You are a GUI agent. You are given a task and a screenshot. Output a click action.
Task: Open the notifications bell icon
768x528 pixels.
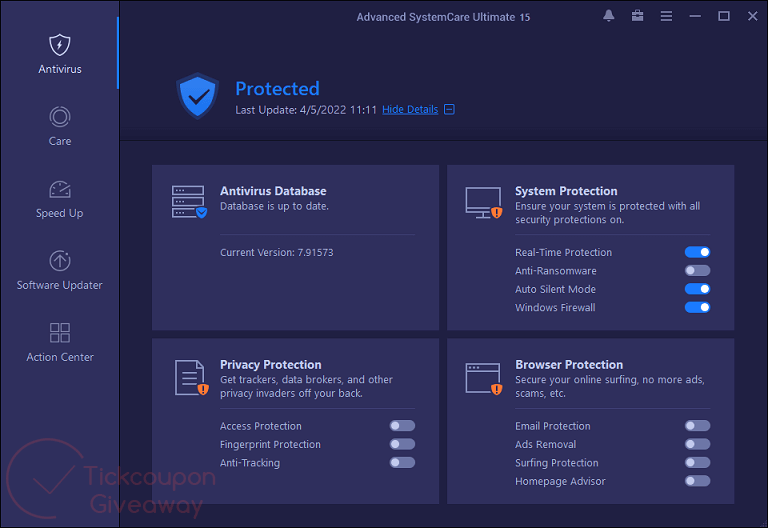(x=609, y=16)
